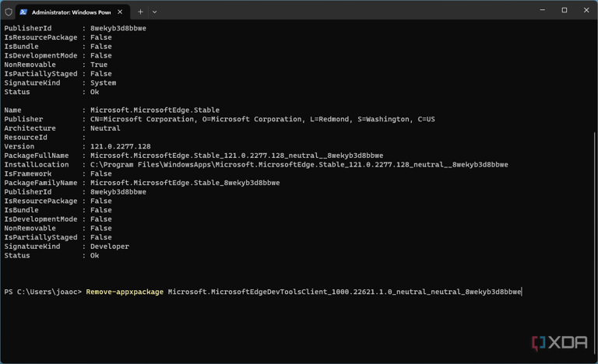
Task: Click the administrator shield icon in title bar
Action: (9, 12)
